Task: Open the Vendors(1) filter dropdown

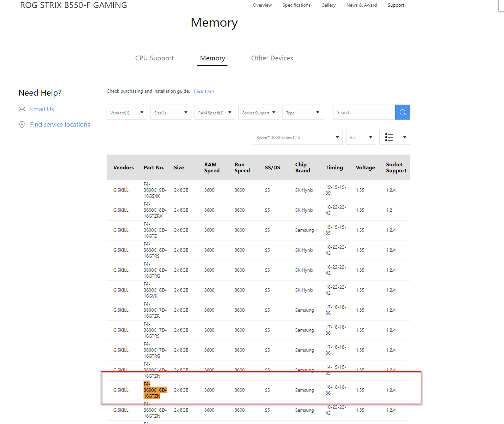Action: 127,112
